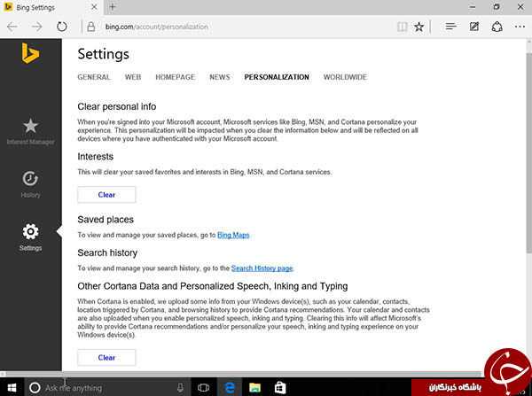Launch Edge from the taskbar

click(230, 387)
